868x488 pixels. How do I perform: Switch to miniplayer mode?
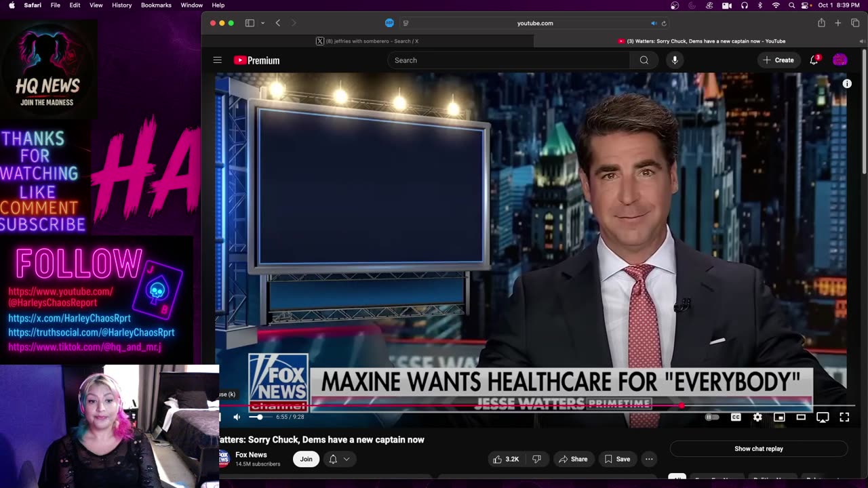[x=779, y=417]
